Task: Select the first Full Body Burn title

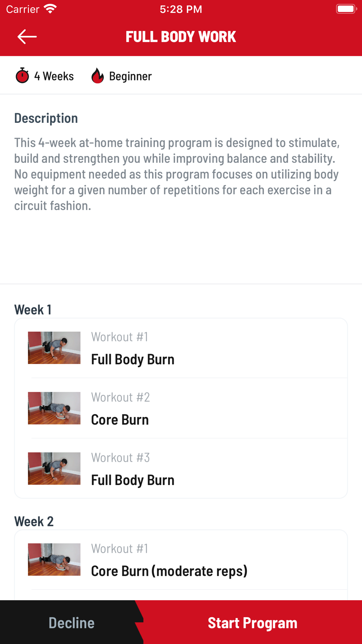Action: [x=133, y=359]
